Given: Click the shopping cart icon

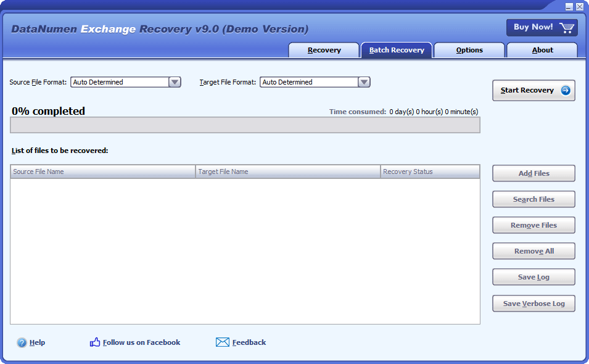Looking at the screenshot, I should click(566, 28).
